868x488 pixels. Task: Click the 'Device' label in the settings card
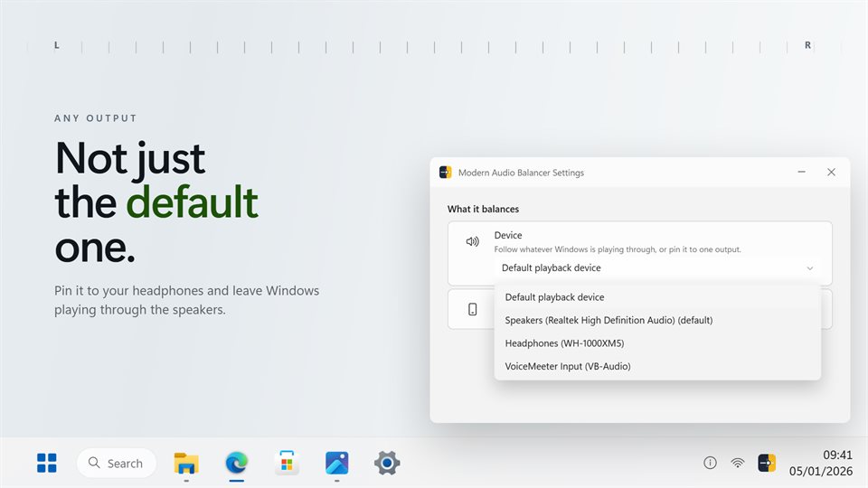[508, 235]
